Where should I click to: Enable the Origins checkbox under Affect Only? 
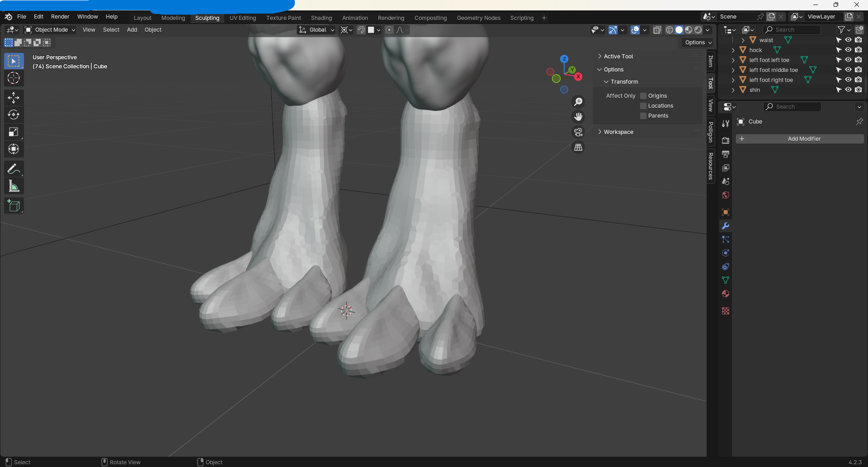click(x=643, y=96)
